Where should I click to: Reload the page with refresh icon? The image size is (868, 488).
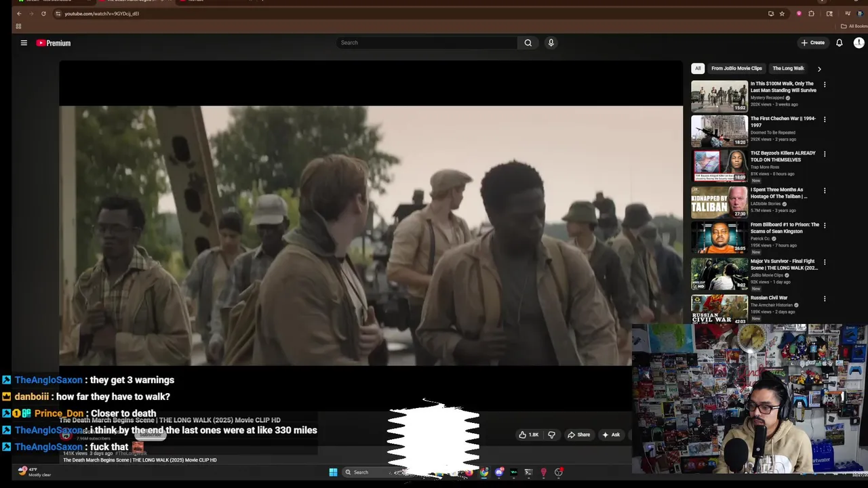43,14
